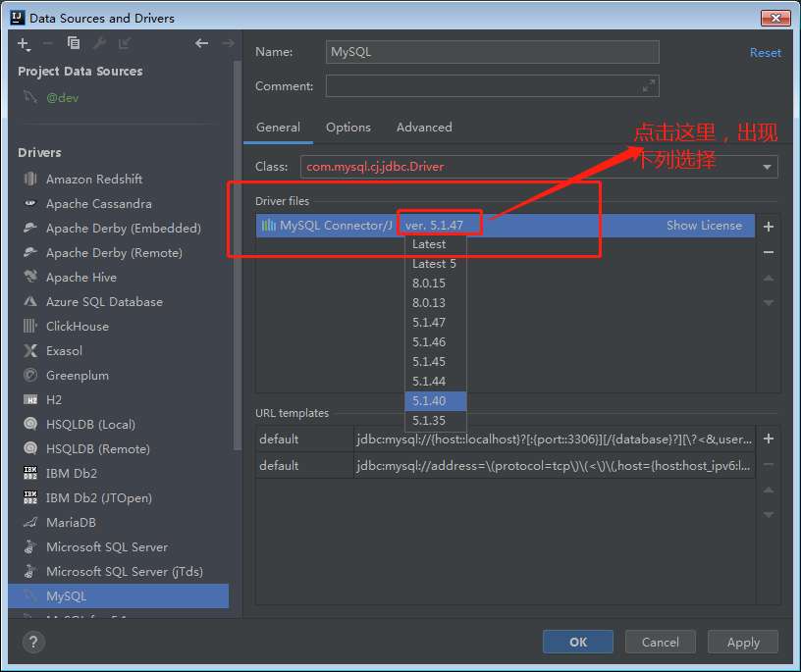
Task: Select the @dev project data source
Action: pyautogui.click(x=63, y=97)
